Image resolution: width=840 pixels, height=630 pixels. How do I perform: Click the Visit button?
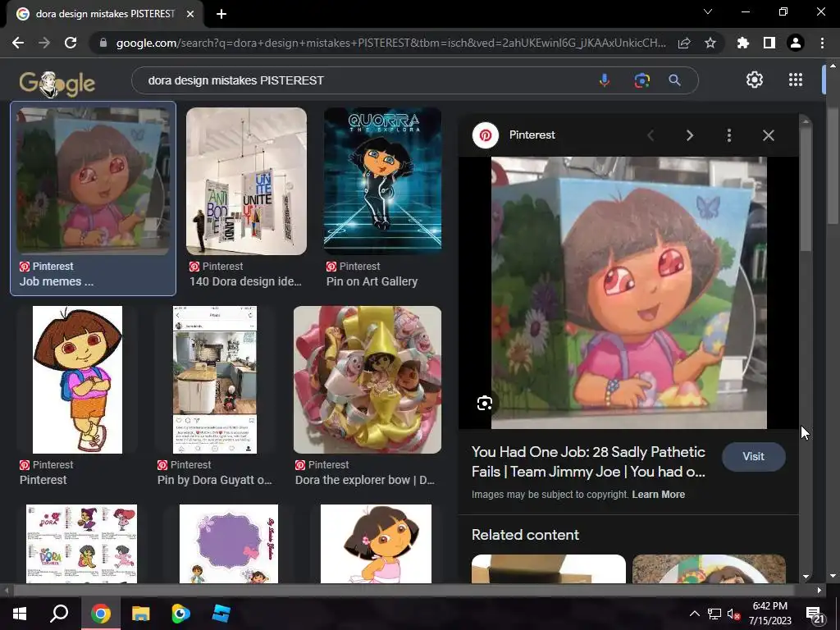(x=753, y=456)
